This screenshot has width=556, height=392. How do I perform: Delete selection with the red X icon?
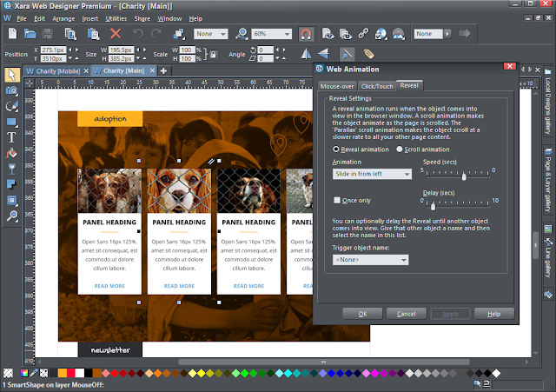click(x=116, y=34)
